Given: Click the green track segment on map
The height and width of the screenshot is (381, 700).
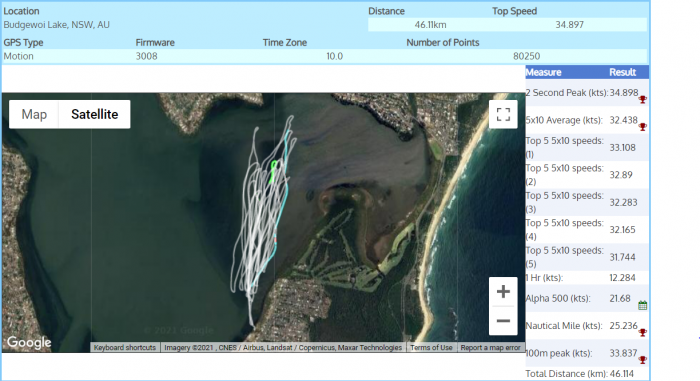Looking at the screenshot, I should tap(273, 172).
